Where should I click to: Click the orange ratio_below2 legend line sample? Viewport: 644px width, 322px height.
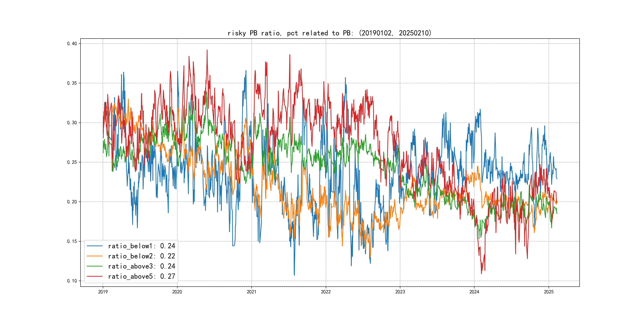(x=94, y=256)
